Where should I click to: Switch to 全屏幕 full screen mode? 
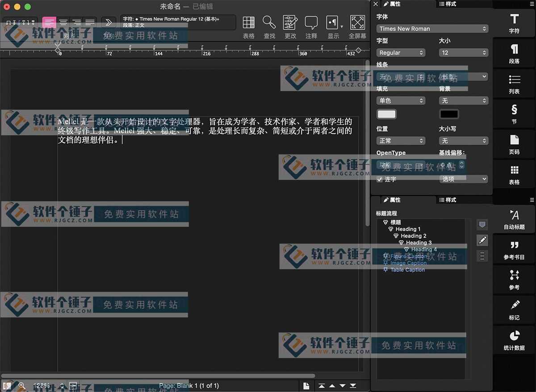pyautogui.click(x=357, y=27)
